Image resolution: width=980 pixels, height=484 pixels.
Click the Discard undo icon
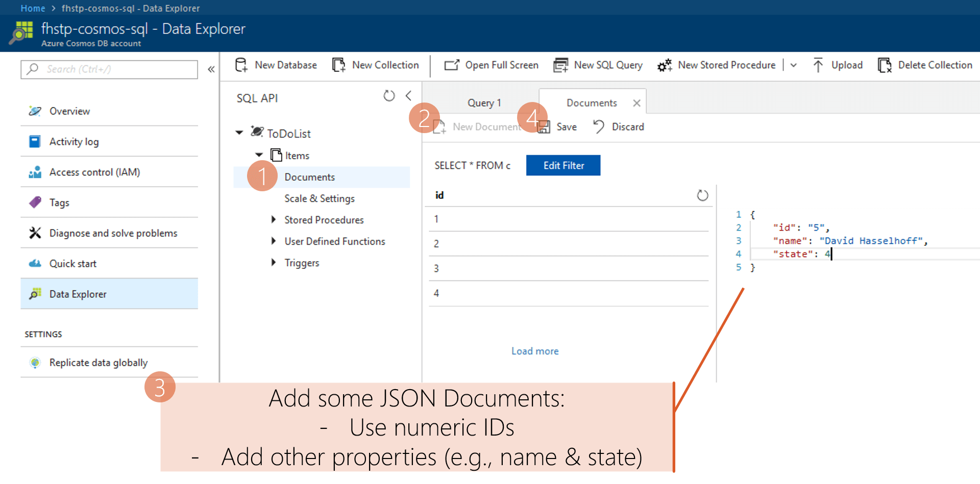599,126
